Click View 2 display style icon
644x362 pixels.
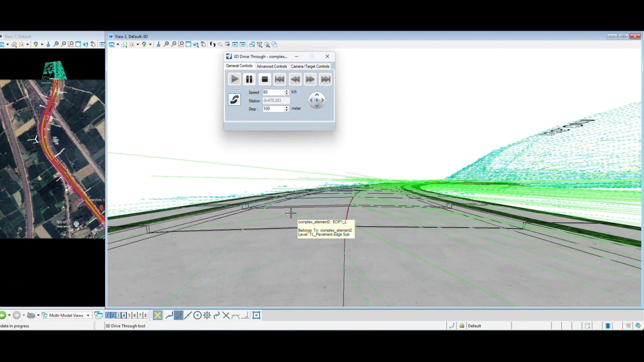click(x=124, y=44)
